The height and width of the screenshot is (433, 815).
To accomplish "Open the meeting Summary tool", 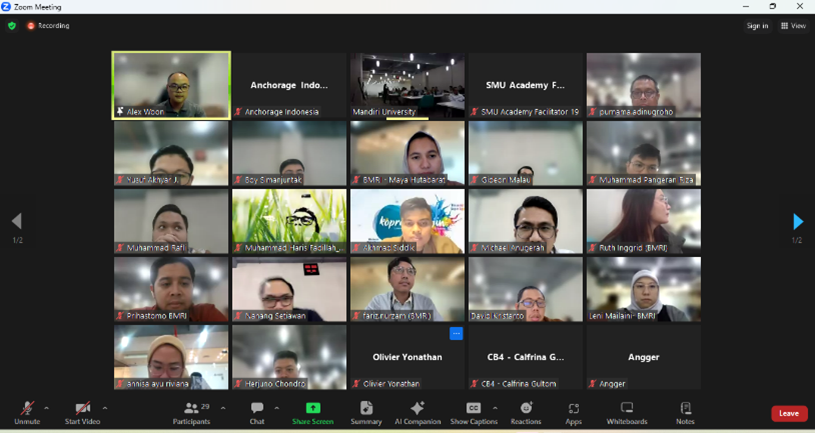I will pyautogui.click(x=366, y=412).
